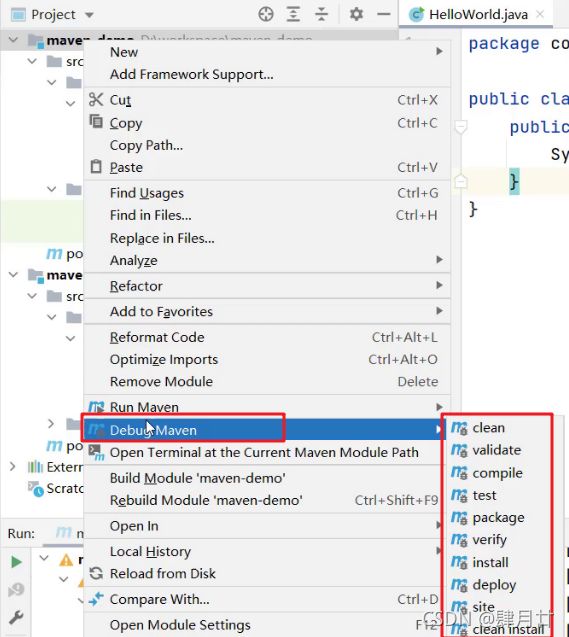The height and width of the screenshot is (637, 569).
Task: Select Debug Maven menu entry
Action: (x=265, y=430)
